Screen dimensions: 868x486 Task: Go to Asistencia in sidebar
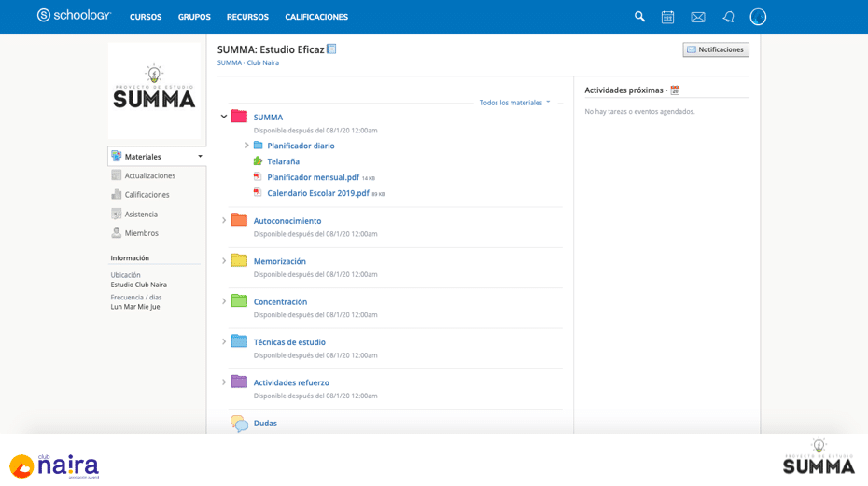pyautogui.click(x=141, y=215)
